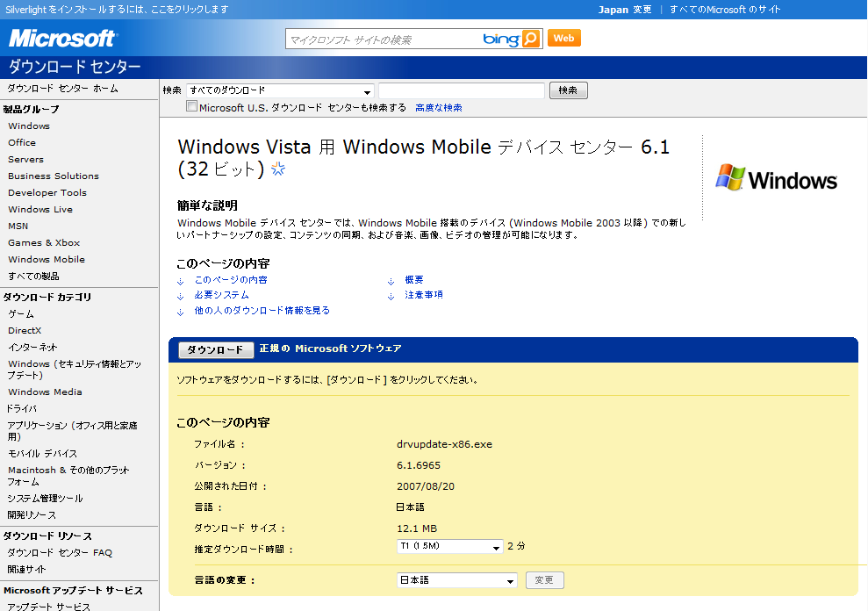Click the download size 12.1 MB

coord(417,528)
